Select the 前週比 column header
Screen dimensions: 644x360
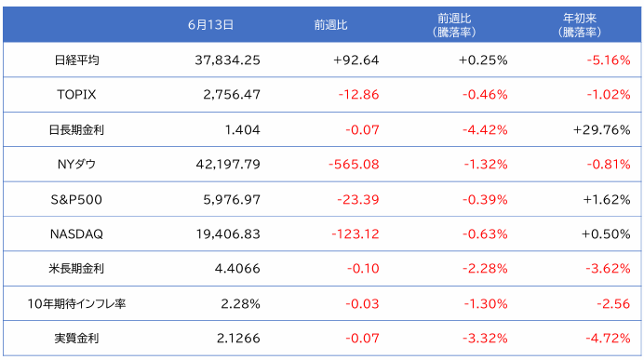tap(331, 25)
